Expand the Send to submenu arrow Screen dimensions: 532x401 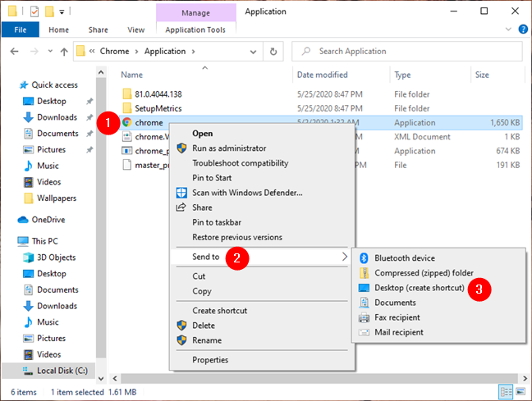(x=344, y=257)
